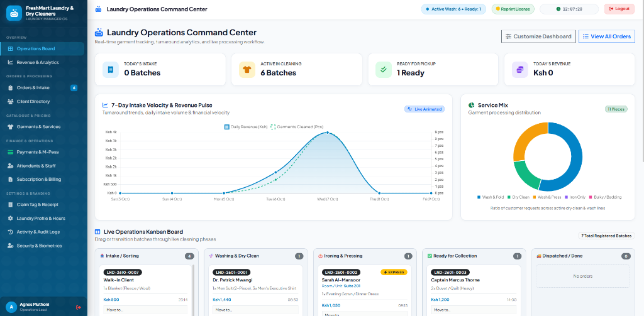Click the clock time display
644x316 pixels.
[x=569, y=9]
